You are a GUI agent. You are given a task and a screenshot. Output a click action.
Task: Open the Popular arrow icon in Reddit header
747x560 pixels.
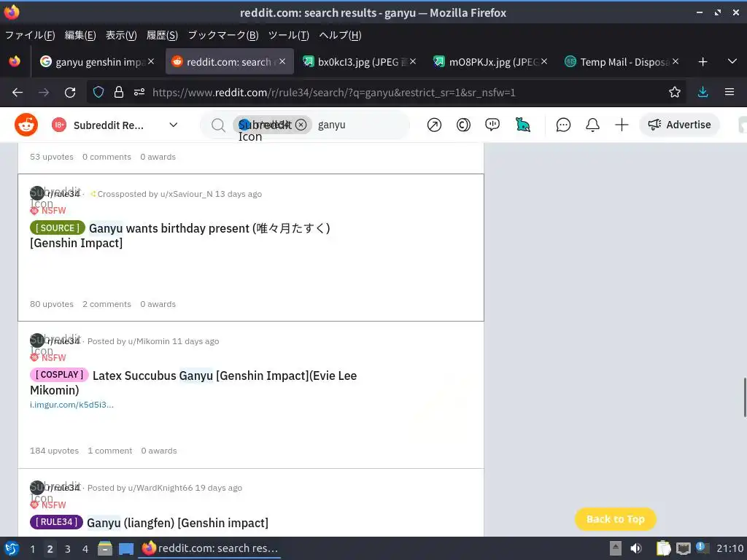pyautogui.click(x=434, y=125)
